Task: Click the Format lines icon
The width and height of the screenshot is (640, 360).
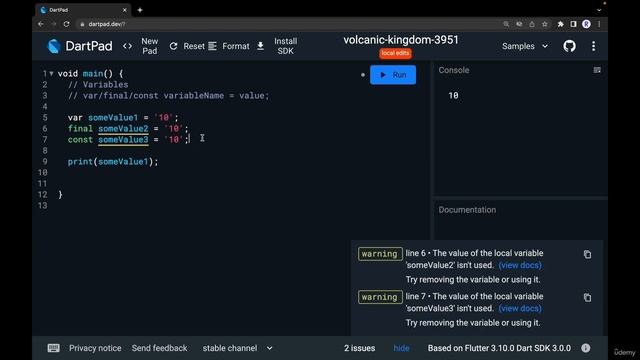Action: coord(212,46)
